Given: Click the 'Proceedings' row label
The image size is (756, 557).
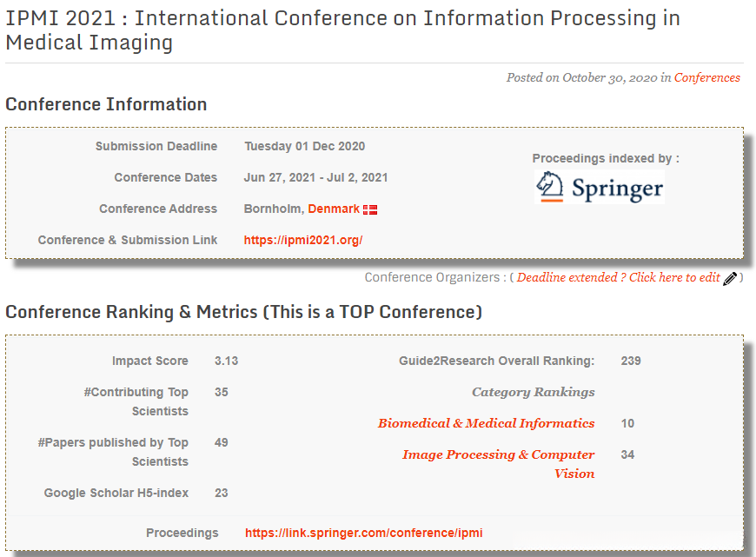Looking at the screenshot, I should click(182, 533).
